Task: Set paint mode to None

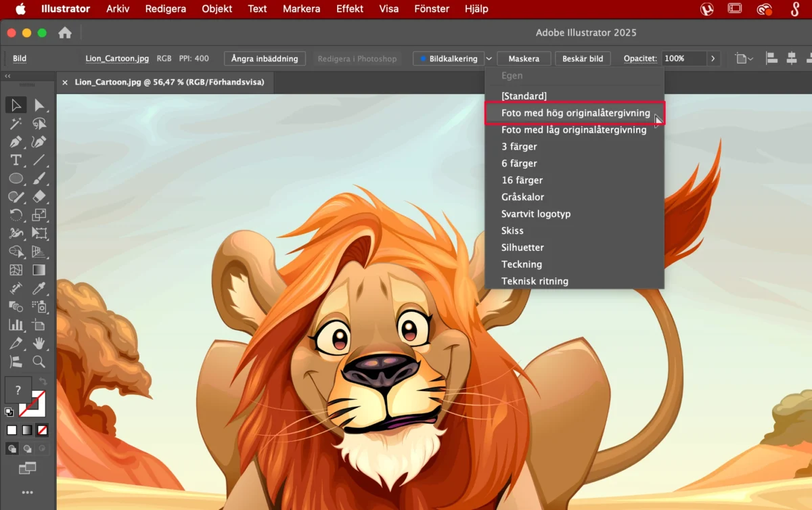Action: [42, 430]
